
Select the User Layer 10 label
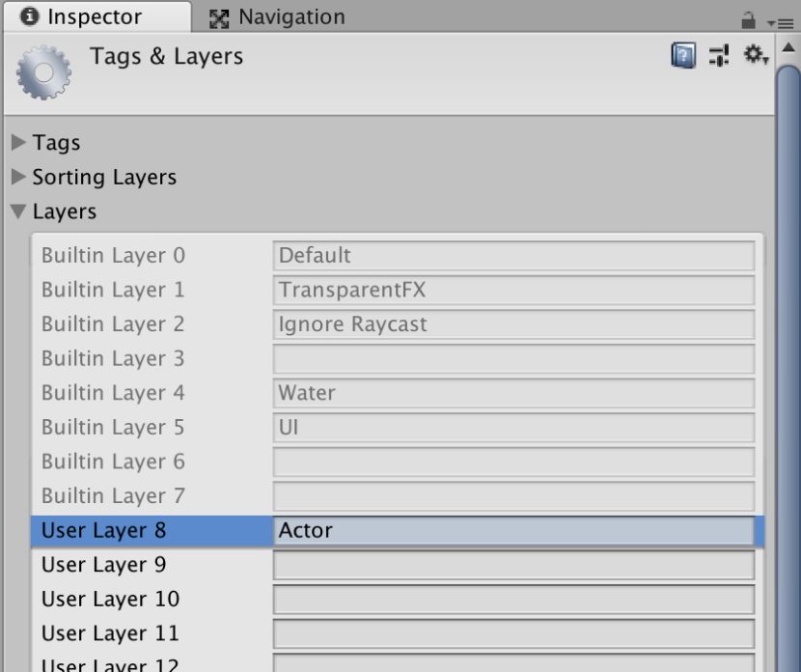pyautogui.click(x=110, y=600)
